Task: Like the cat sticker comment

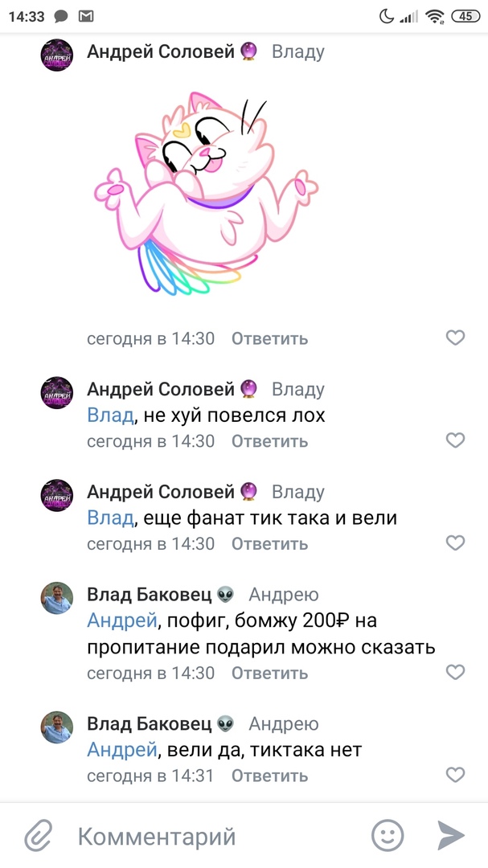Action: coord(455,338)
